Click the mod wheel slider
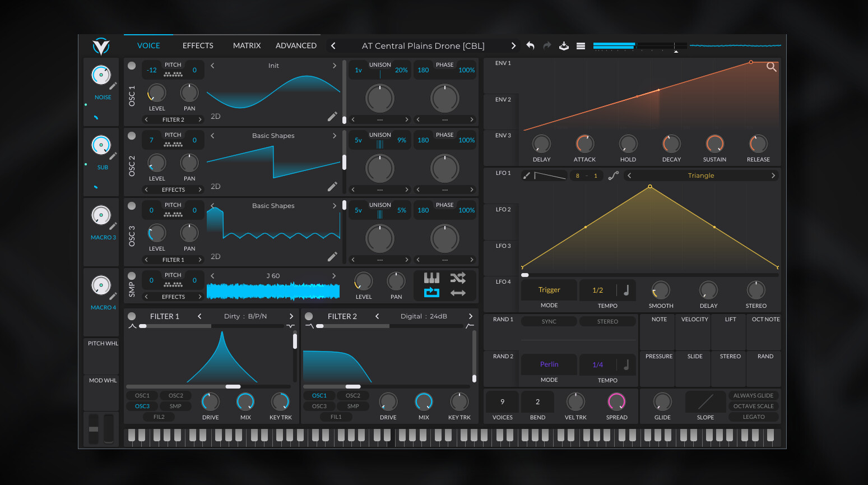Viewport: 868px width, 485px height. click(x=108, y=428)
